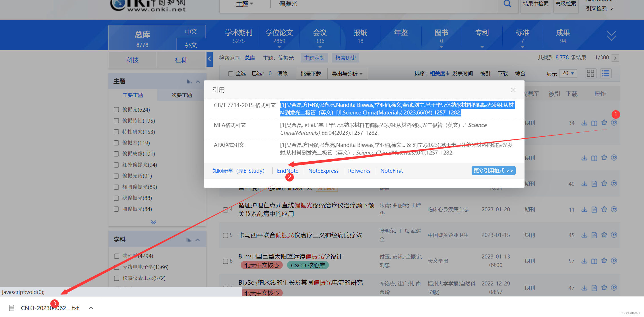644x317 pixels.
Task: Expand more topics double chevron
Action: 154,222
